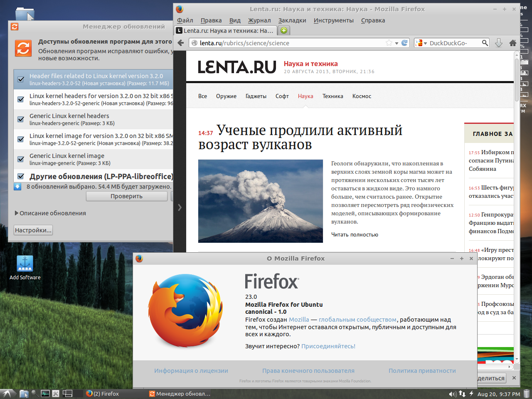532x399 pixels.
Task: Launch the file manager from the taskbar
Action: pos(24,394)
